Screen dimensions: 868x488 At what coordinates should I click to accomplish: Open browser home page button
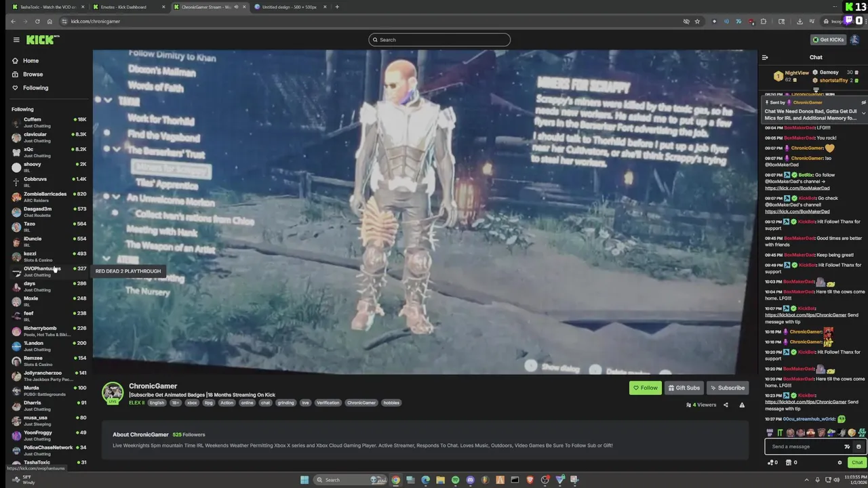[50, 21]
